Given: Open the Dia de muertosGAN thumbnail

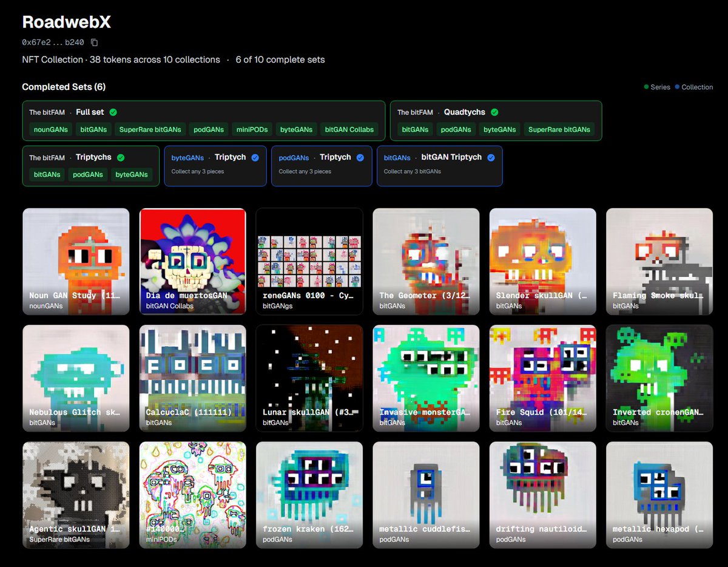Looking at the screenshot, I should pyautogui.click(x=193, y=262).
